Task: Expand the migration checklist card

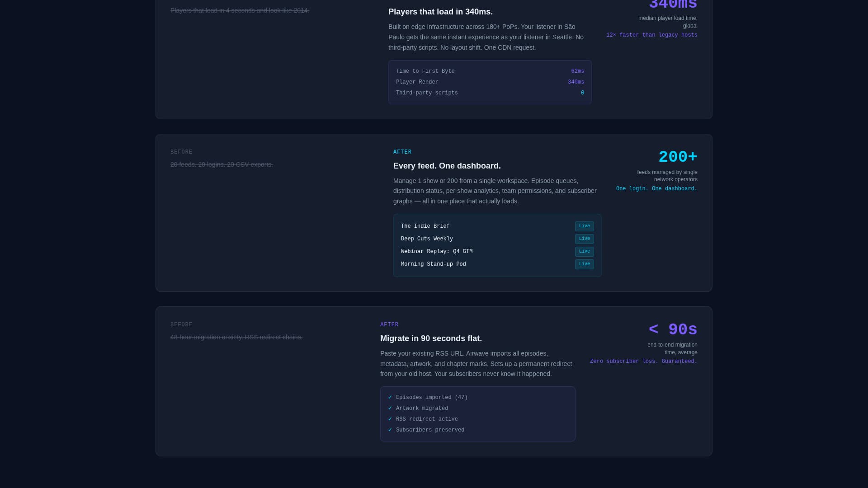Action: [x=477, y=413]
